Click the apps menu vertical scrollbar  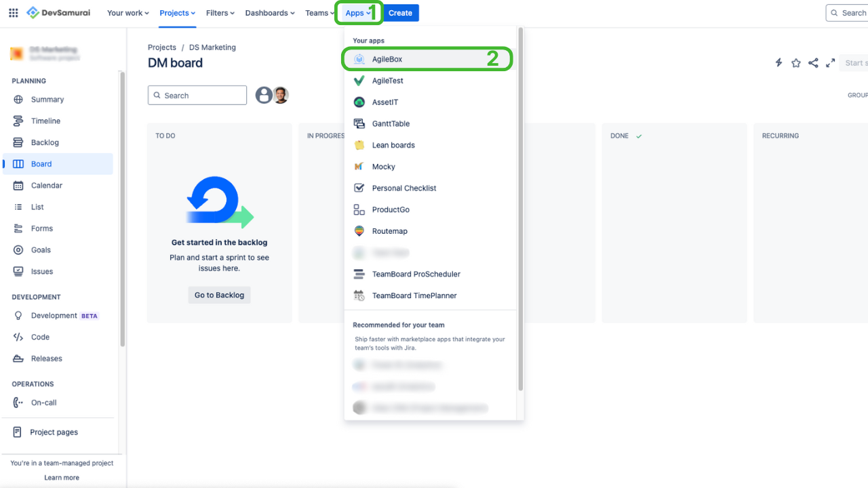point(520,209)
